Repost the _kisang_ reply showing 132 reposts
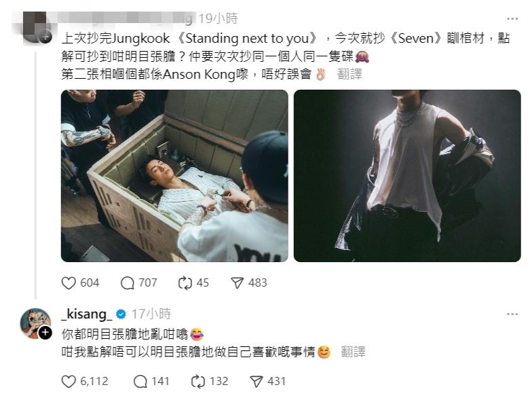Screen dimensions: 532x400 tap(198, 382)
